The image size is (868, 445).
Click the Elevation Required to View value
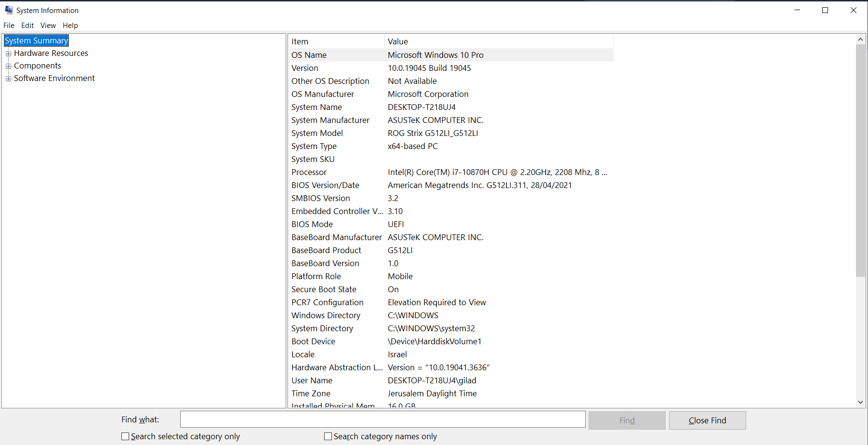tap(437, 302)
